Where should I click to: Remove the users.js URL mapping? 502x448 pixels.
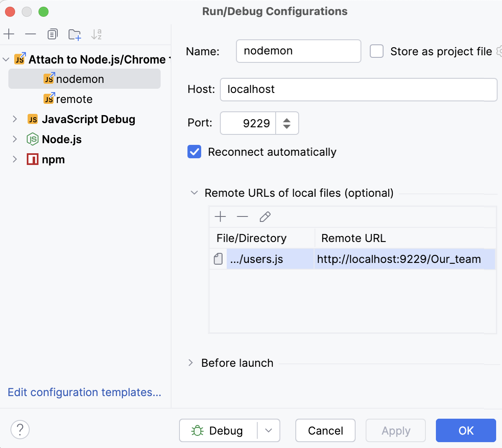tap(242, 216)
